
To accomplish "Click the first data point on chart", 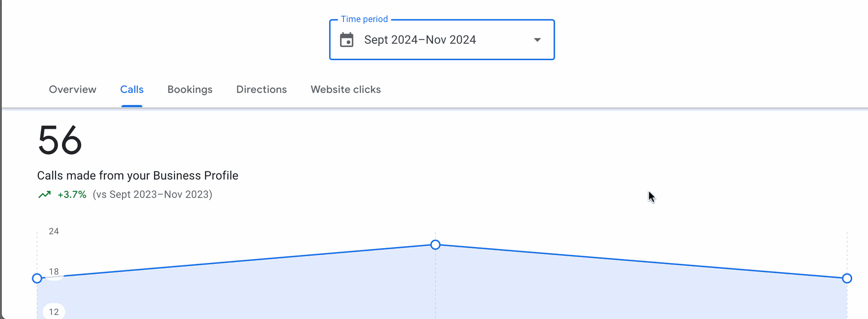I will tap(37, 278).
